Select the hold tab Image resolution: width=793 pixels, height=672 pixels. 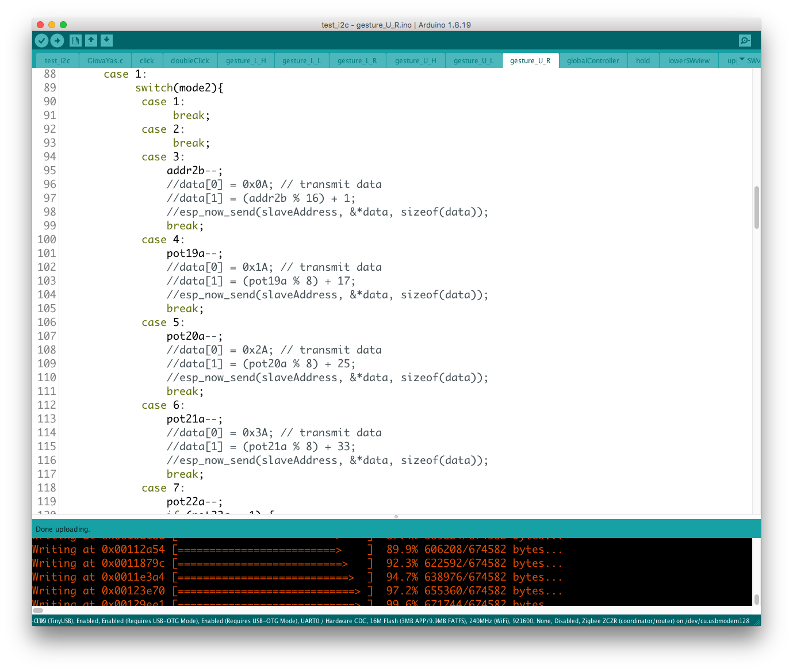click(x=643, y=61)
